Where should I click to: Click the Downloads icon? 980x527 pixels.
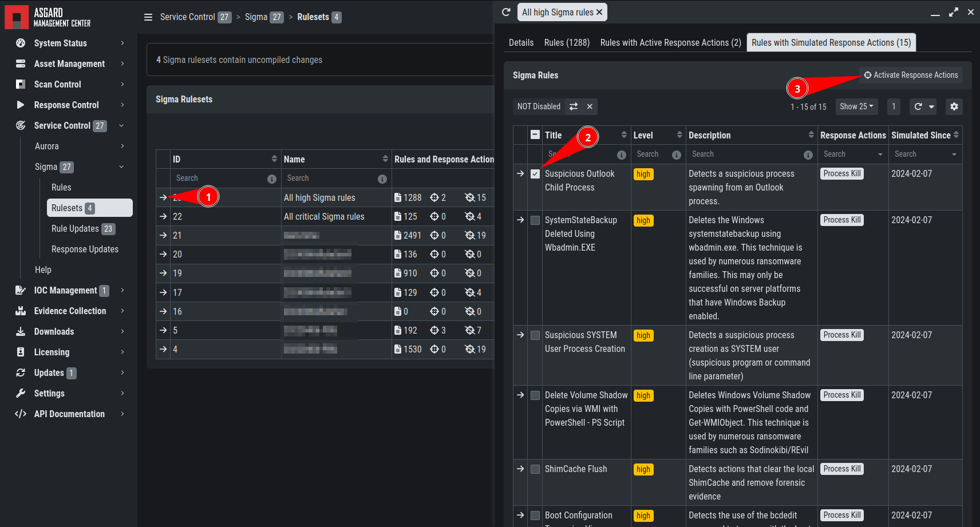tap(21, 331)
